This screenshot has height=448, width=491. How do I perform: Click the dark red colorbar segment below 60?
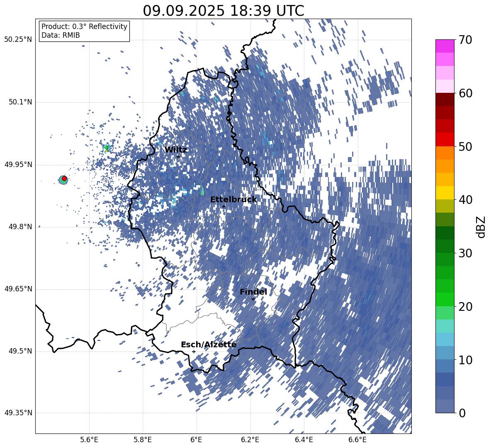click(445, 99)
